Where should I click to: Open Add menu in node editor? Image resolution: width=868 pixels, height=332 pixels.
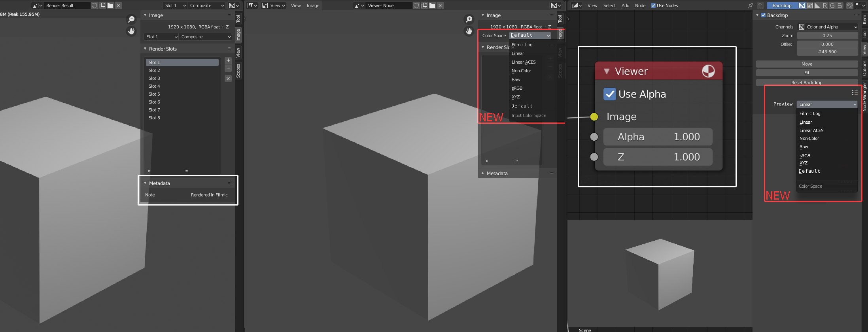pos(625,6)
